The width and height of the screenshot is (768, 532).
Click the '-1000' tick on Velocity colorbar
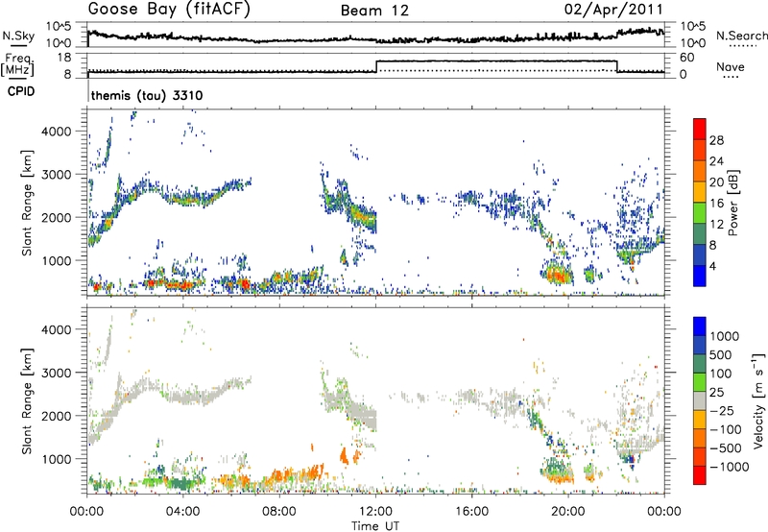point(729,467)
